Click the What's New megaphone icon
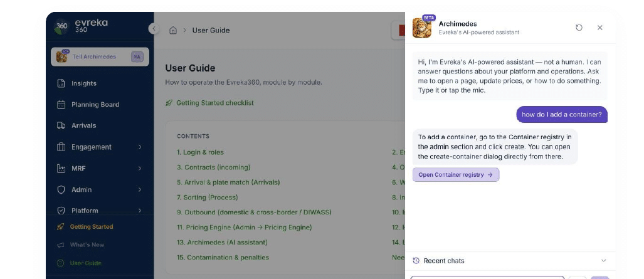644x279 pixels. click(x=60, y=245)
